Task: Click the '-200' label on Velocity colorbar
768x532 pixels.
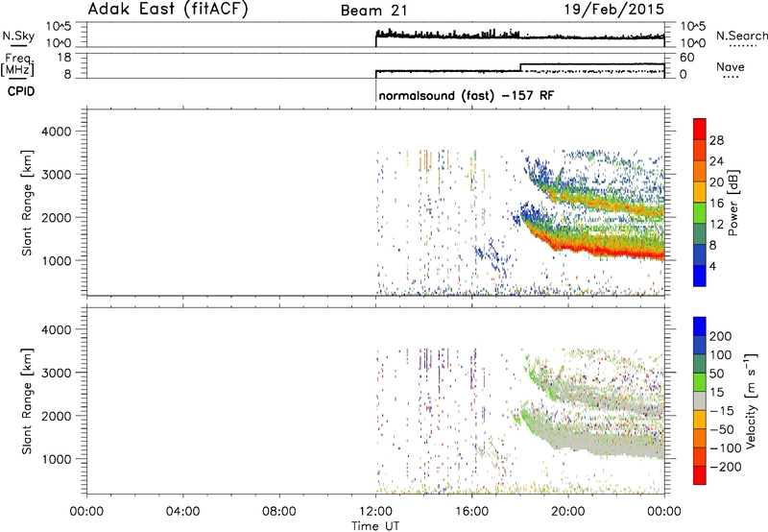Action: click(x=725, y=467)
